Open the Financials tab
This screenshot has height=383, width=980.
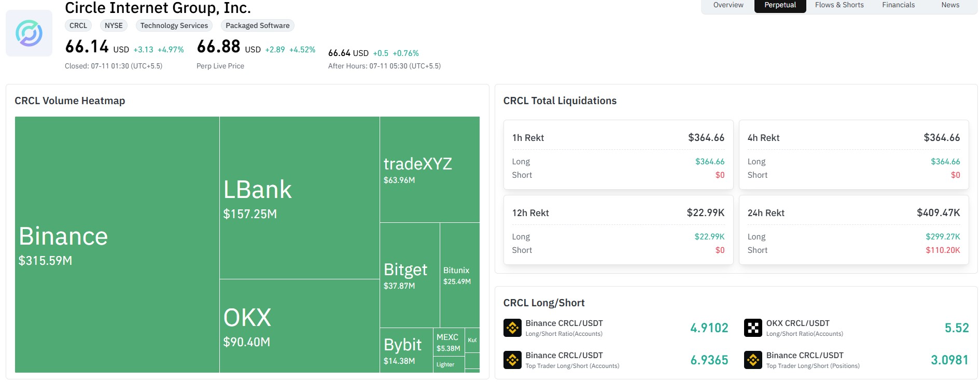point(898,5)
